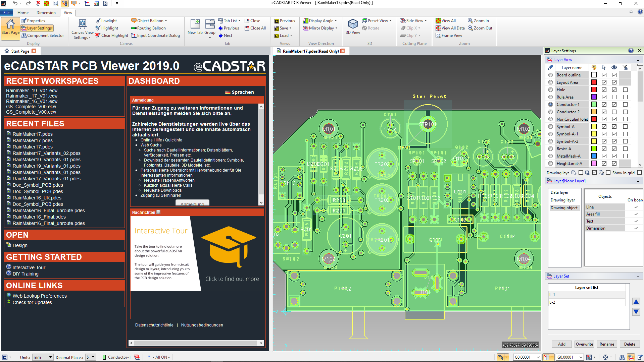The width and height of the screenshot is (644, 362).
Task: Click the help icon in Layer Settings panel
Action: pyautogui.click(x=631, y=51)
